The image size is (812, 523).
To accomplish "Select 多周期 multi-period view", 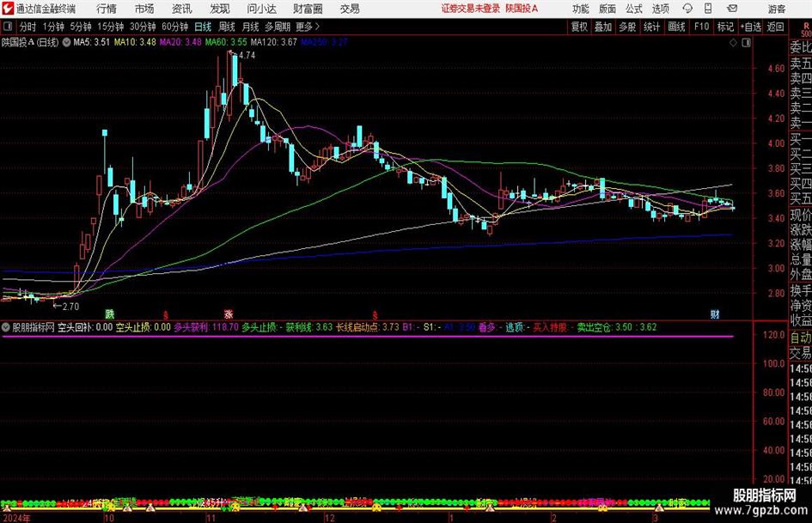I will click(x=278, y=27).
